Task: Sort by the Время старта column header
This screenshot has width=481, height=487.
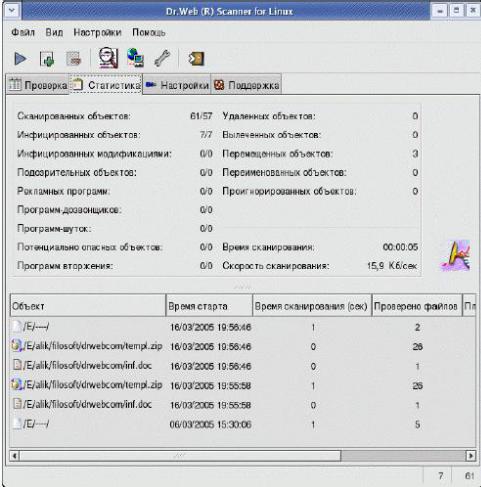Action: coord(209,305)
